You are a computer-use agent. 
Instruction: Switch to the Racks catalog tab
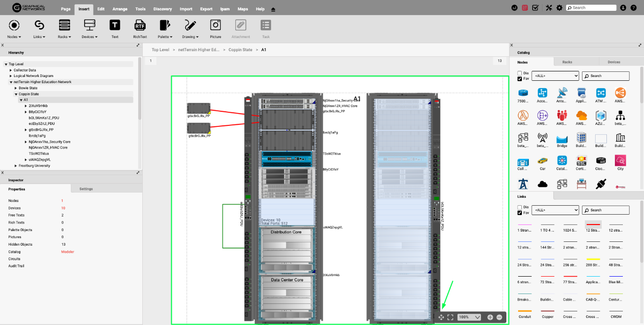click(567, 62)
